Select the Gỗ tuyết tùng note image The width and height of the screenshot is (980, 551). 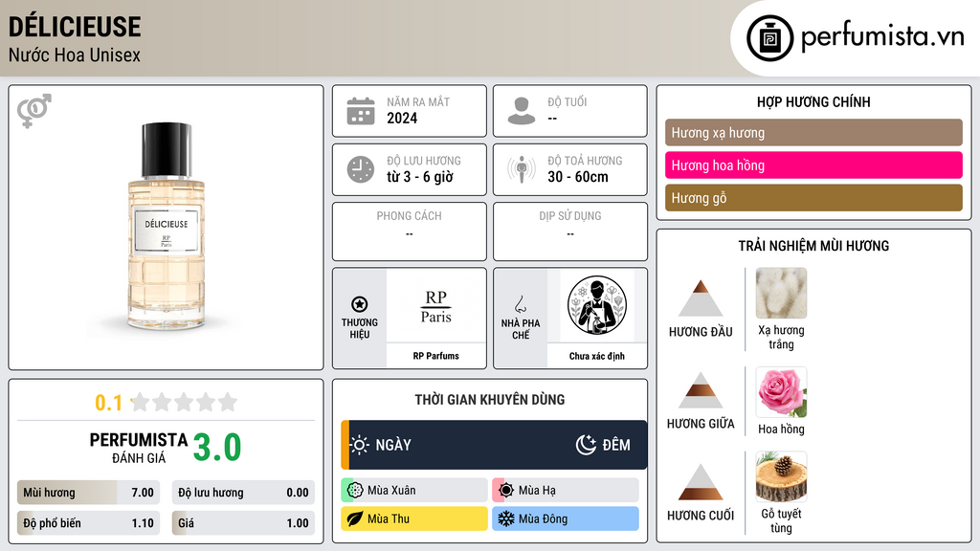[781, 476]
